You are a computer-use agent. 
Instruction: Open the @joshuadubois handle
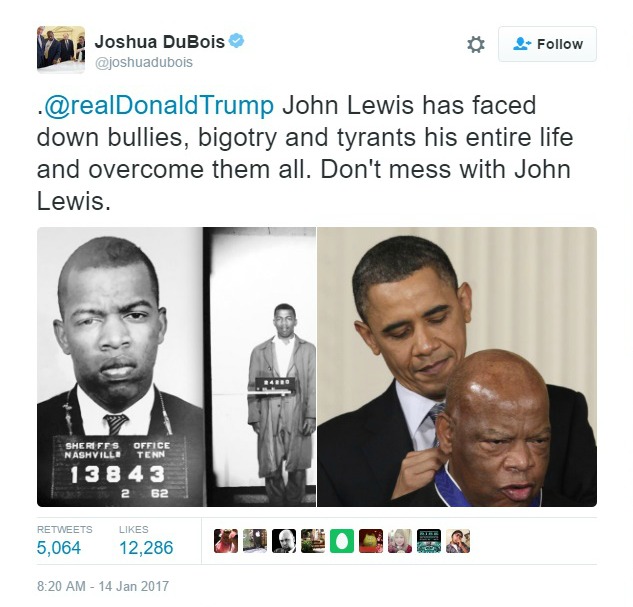pyautogui.click(x=144, y=63)
